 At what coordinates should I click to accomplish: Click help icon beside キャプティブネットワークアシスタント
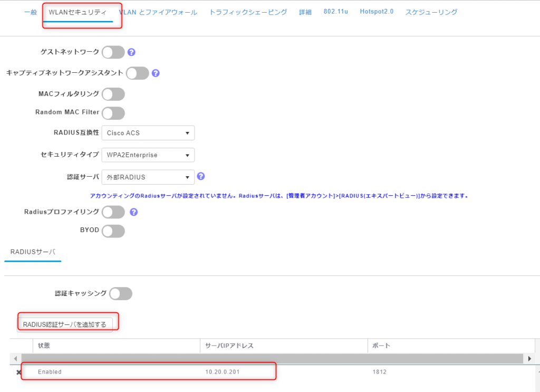click(156, 73)
